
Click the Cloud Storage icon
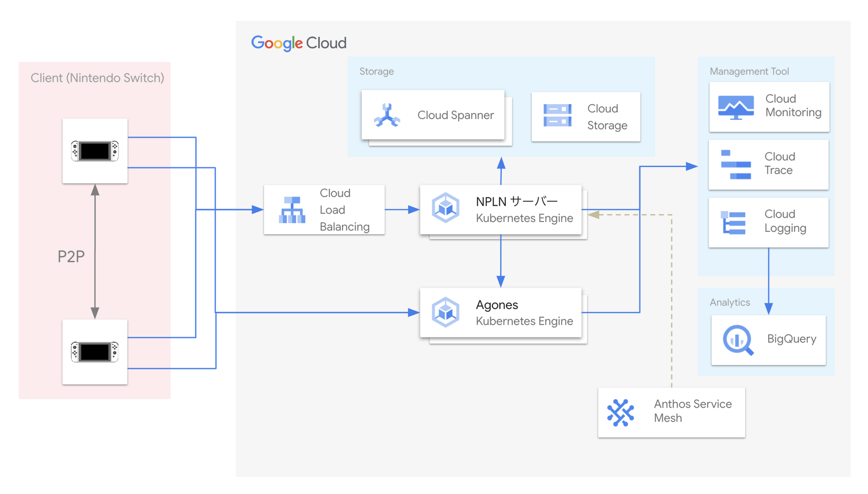pyautogui.click(x=557, y=116)
